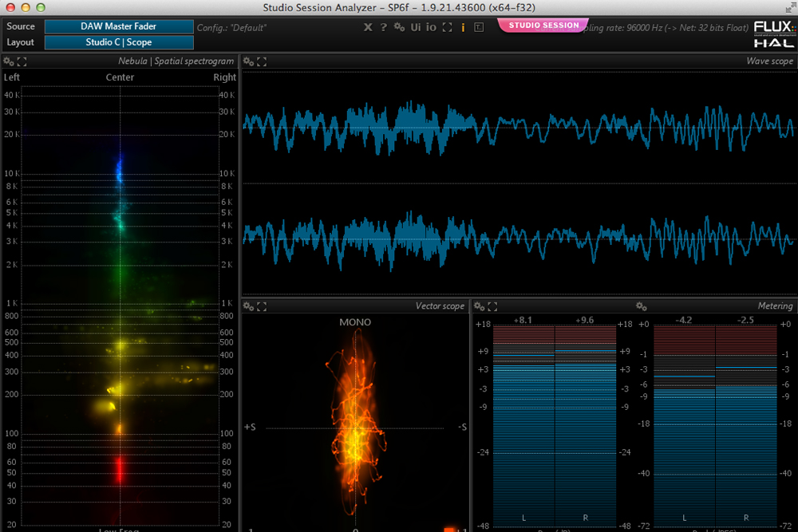The width and height of the screenshot is (798, 532).
Task: Open the second Metering settings gear
Action: (641, 306)
